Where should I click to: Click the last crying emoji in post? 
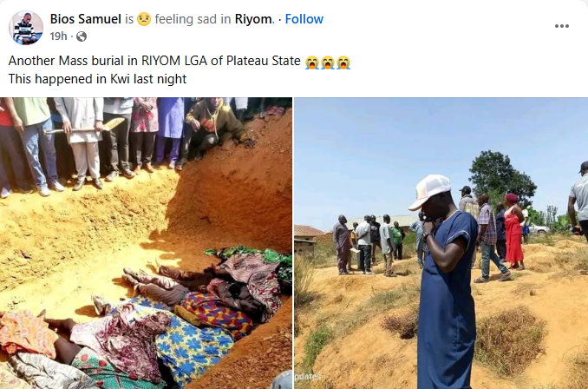343,63
